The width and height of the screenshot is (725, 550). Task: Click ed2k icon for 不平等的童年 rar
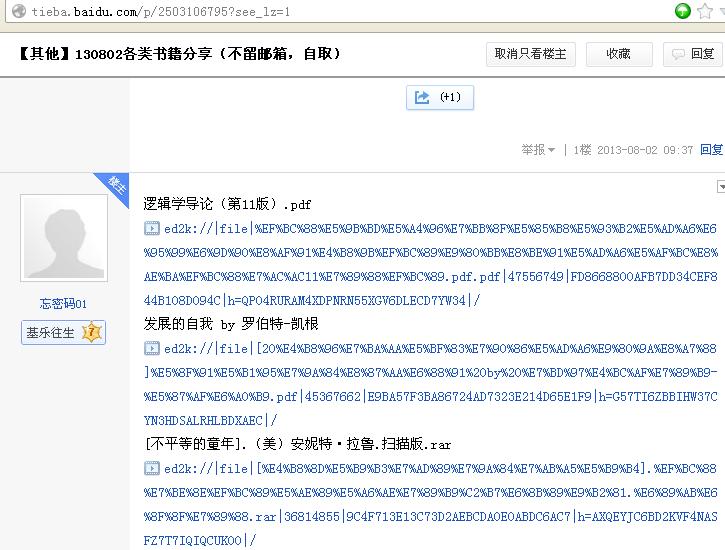152,468
